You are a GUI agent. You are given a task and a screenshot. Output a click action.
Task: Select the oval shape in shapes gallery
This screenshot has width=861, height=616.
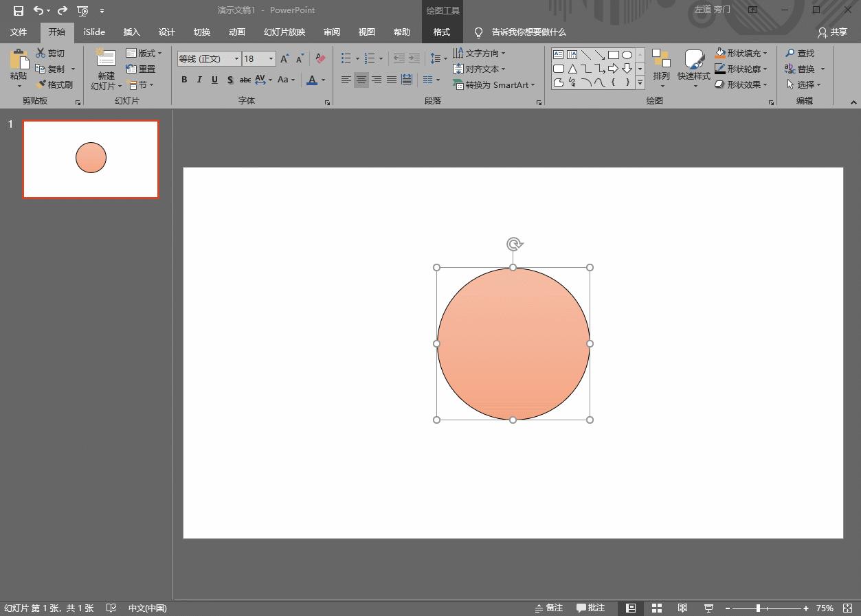(x=627, y=55)
